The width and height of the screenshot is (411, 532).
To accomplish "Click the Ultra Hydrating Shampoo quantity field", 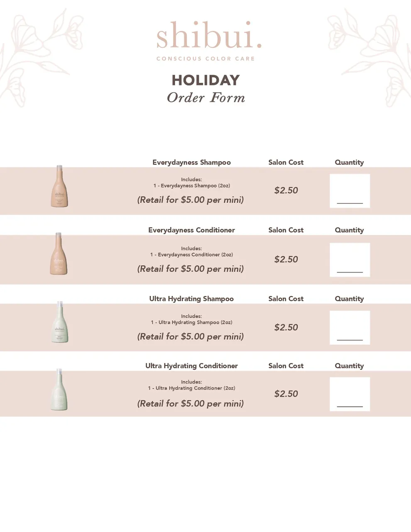I will [x=350, y=327].
